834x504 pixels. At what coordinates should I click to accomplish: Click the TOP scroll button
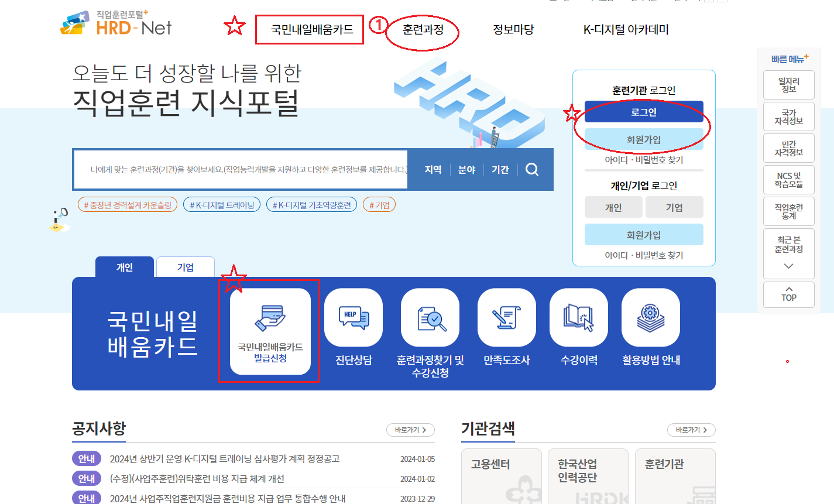pyautogui.click(x=788, y=295)
